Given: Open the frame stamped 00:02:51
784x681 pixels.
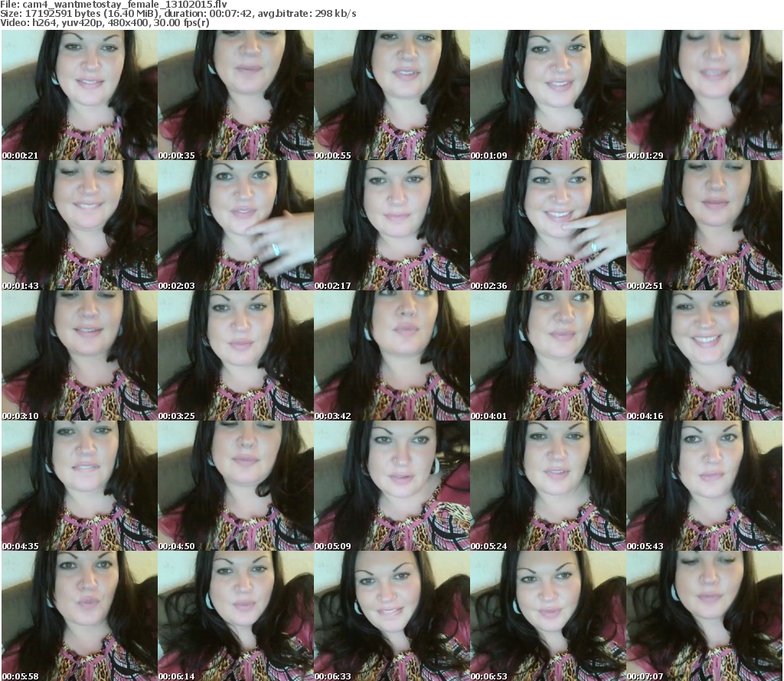Looking at the screenshot, I should [704, 225].
